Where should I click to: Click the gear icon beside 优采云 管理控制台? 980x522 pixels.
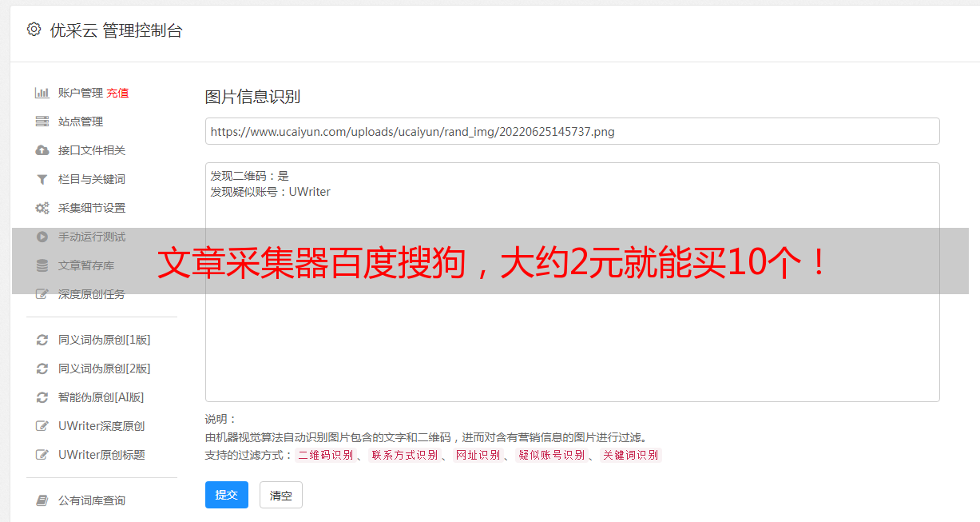pos(34,30)
